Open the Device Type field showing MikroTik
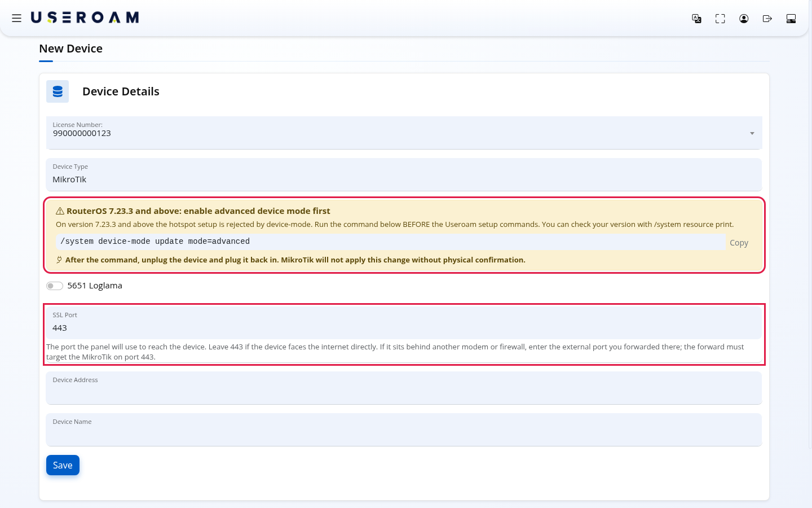The height and width of the screenshot is (508, 812). (404, 174)
